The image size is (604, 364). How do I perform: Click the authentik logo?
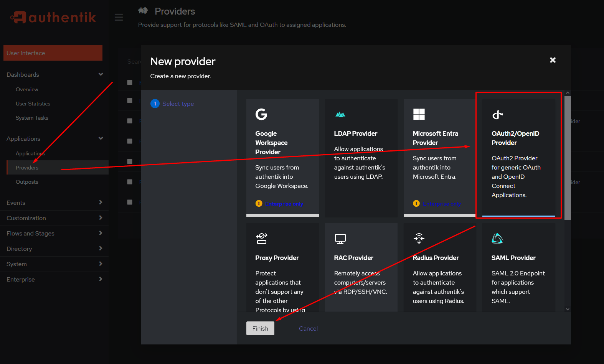53,17
